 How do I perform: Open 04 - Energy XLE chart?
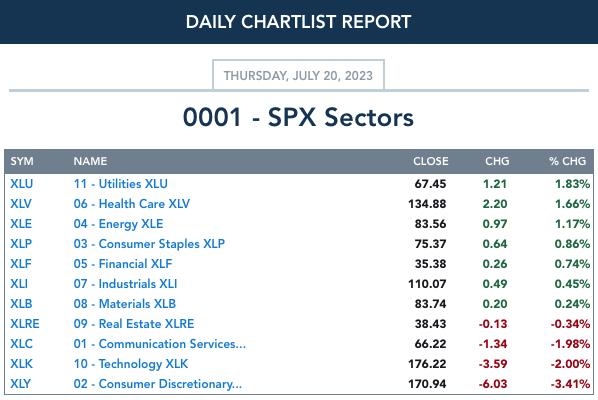click(118, 224)
